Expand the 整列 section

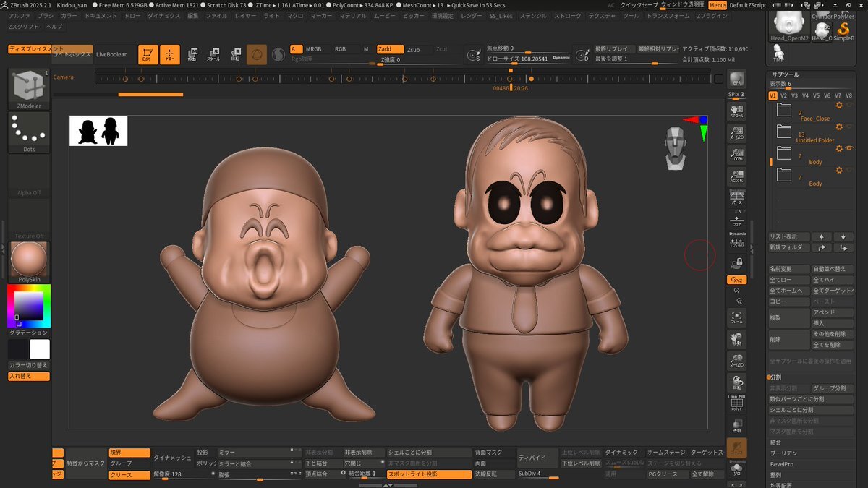tap(776, 474)
